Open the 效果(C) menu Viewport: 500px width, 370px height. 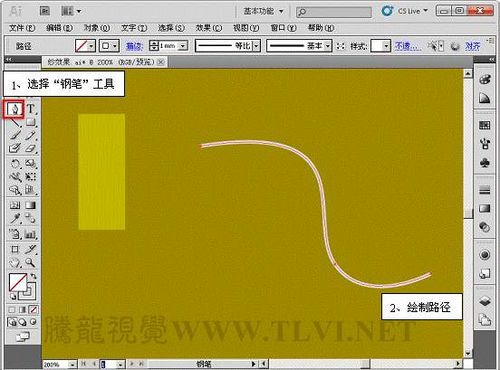tap(209, 28)
